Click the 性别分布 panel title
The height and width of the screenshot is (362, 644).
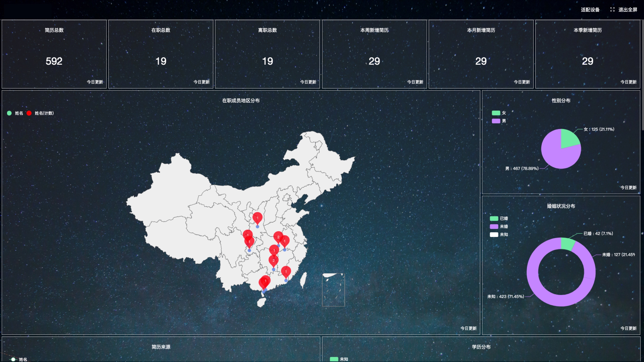coord(561,100)
